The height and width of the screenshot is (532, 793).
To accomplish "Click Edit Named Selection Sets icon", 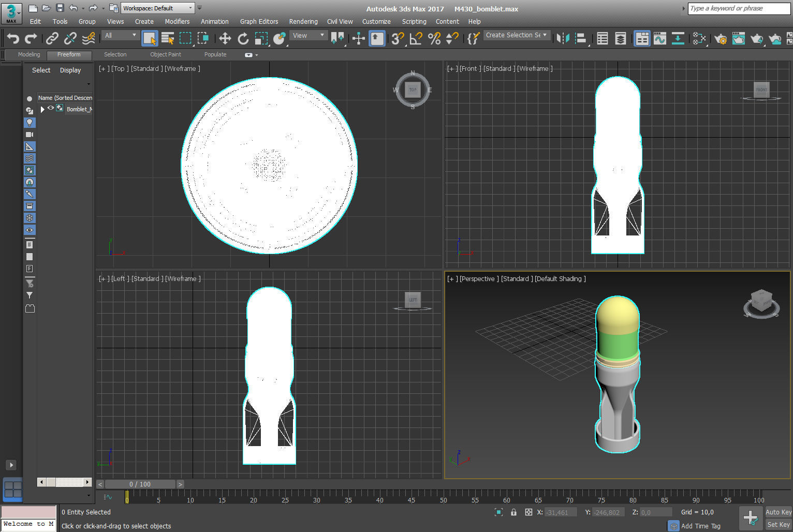I will coord(473,38).
